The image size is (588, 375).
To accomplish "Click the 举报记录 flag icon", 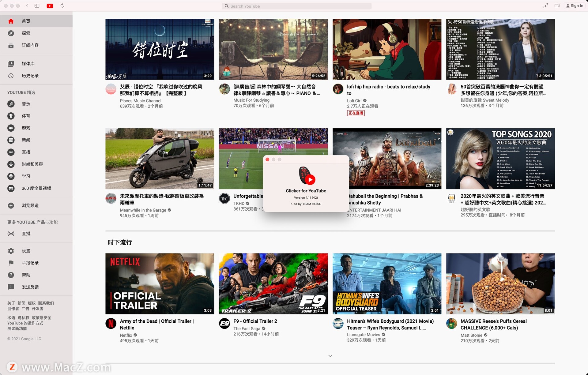I will tap(11, 263).
